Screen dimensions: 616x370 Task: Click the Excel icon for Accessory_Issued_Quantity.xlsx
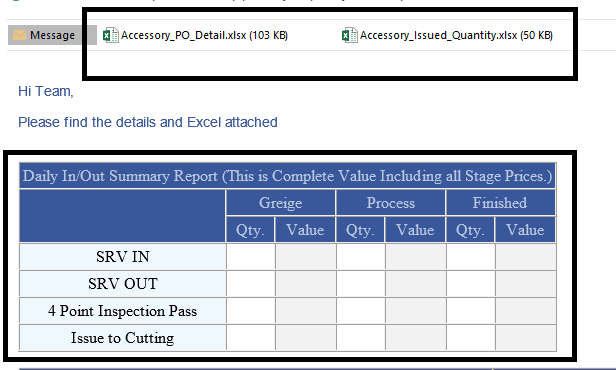[350, 35]
